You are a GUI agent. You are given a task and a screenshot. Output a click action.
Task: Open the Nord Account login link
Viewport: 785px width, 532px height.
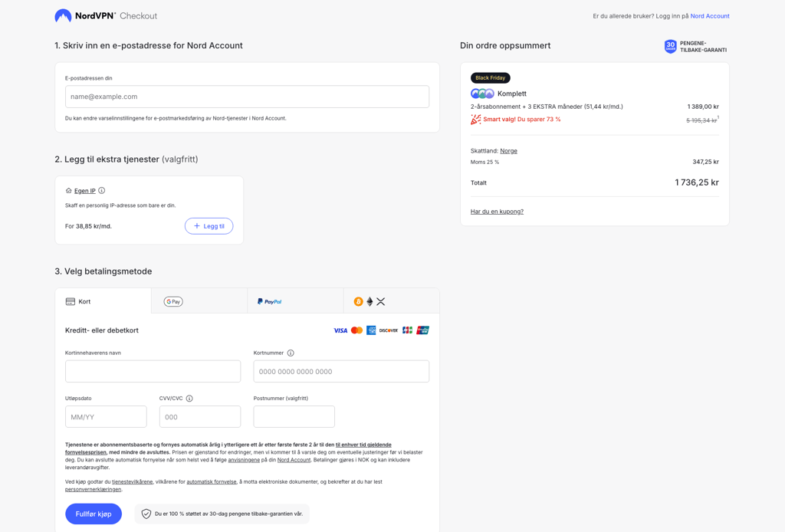(x=709, y=16)
